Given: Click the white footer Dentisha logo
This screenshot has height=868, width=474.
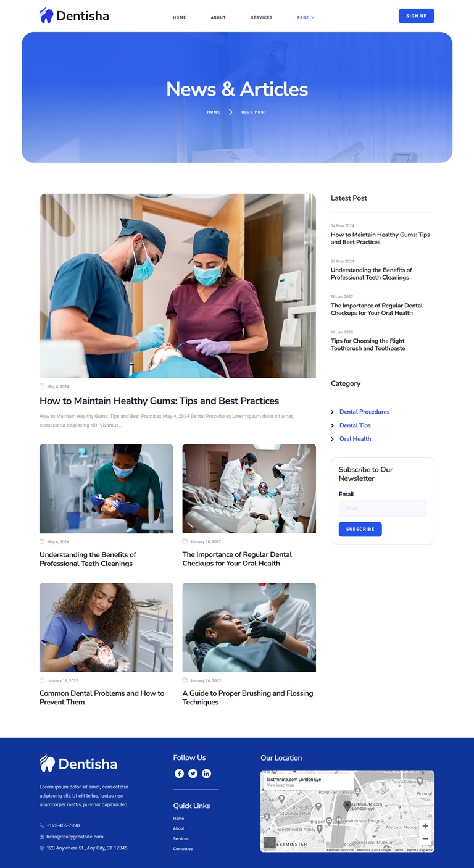Looking at the screenshot, I should 78,764.
